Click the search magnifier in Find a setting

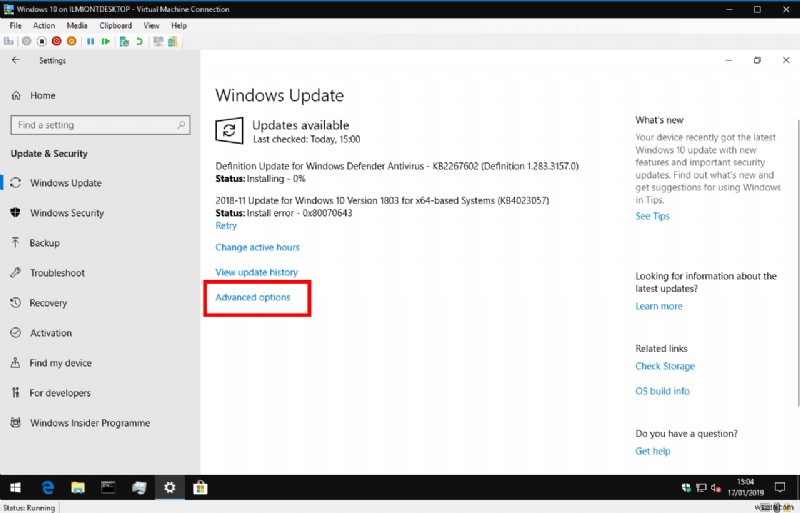(x=181, y=125)
